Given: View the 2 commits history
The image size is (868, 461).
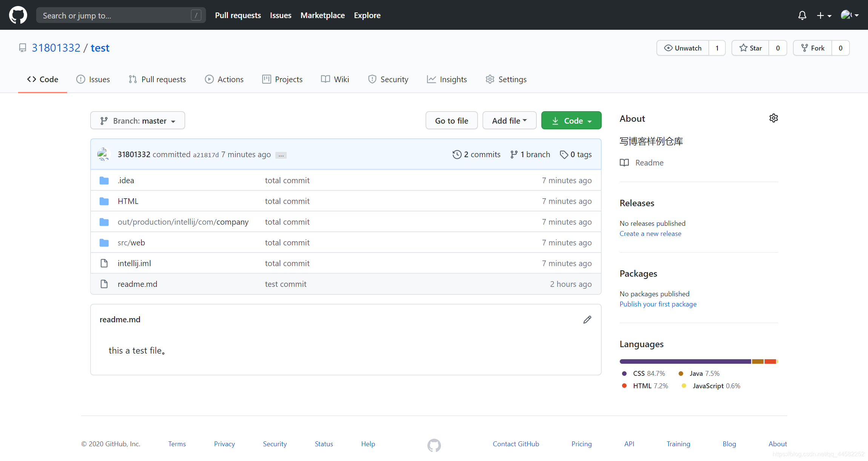Looking at the screenshot, I should tap(476, 155).
